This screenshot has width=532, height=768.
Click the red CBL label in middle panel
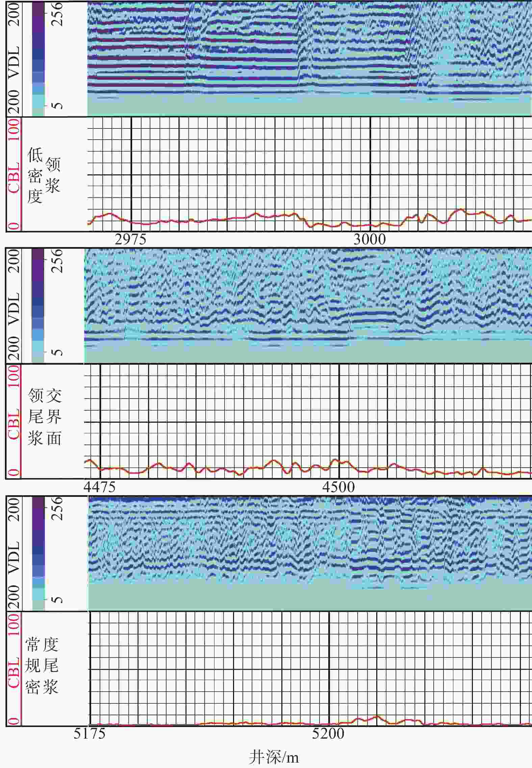14,424
